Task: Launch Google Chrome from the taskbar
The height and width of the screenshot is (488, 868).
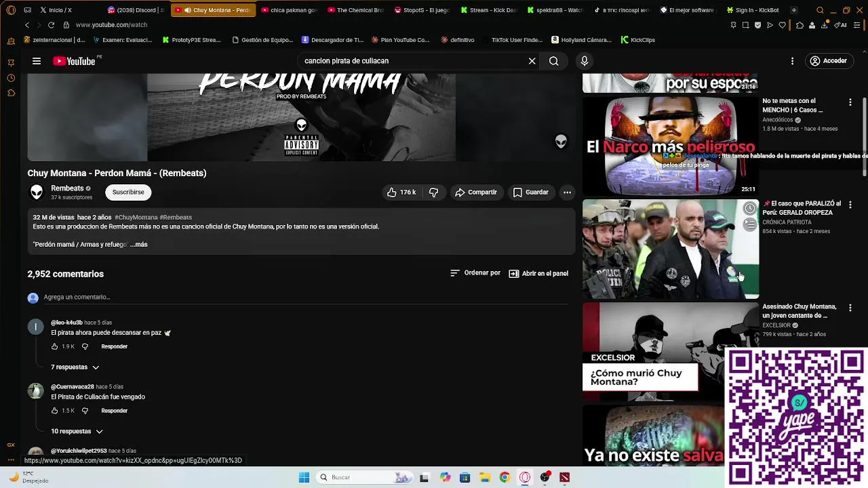Action: [x=505, y=477]
